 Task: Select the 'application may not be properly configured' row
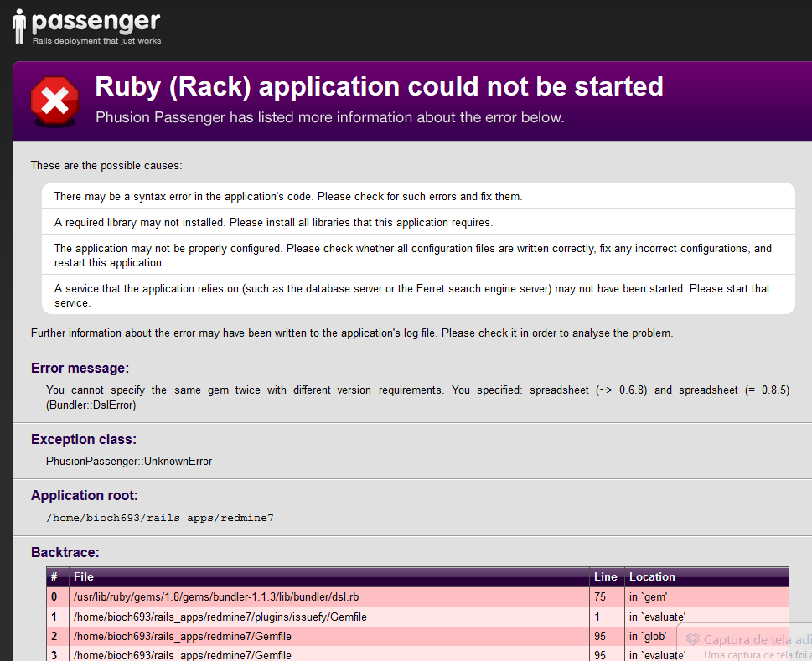pos(418,256)
